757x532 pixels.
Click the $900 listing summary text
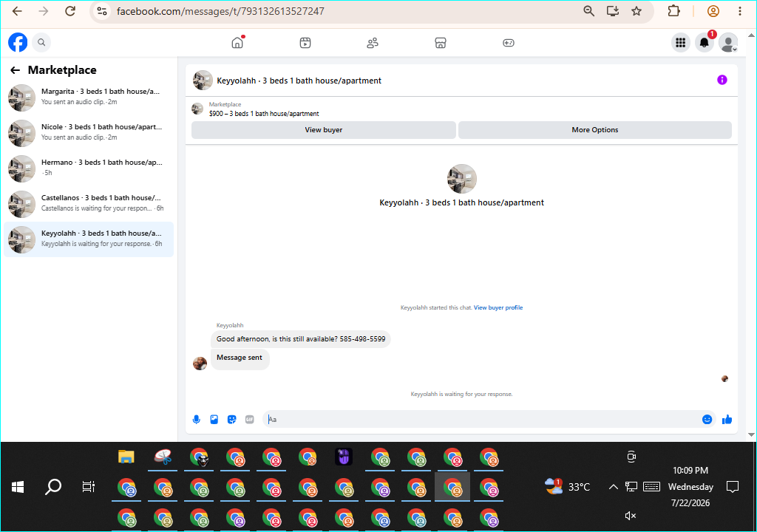(x=264, y=114)
